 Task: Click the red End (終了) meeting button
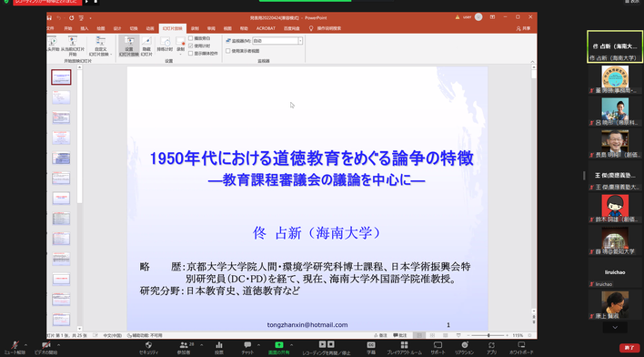(x=629, y=349)
